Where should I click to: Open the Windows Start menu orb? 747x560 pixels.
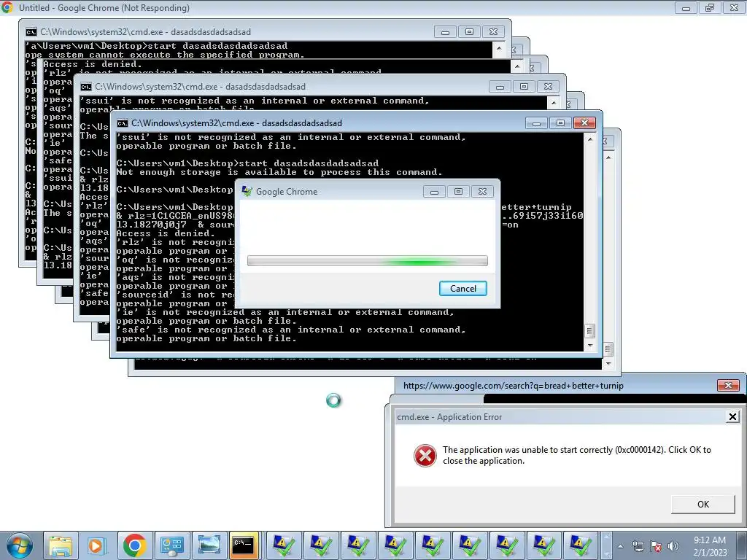point(20,545)
